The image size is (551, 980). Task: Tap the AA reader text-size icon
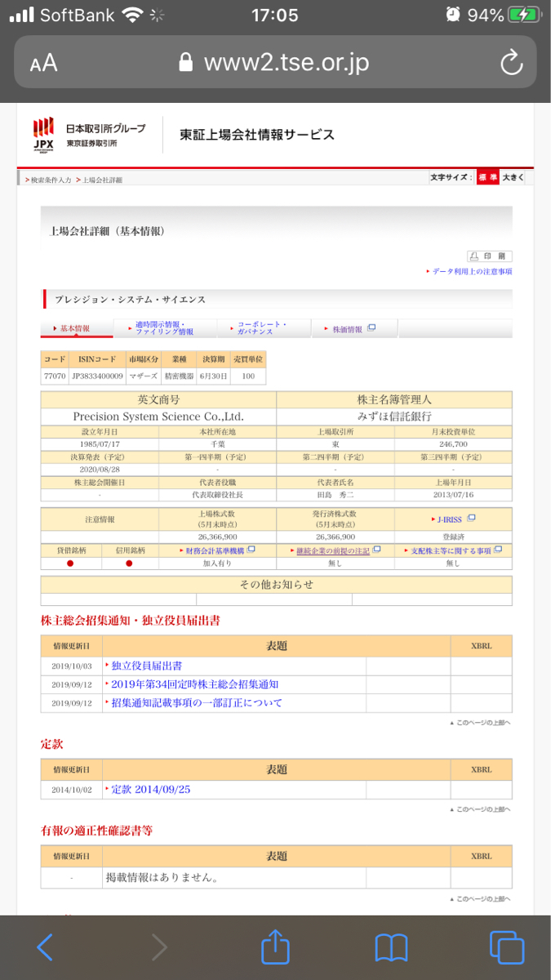point(43,64)
